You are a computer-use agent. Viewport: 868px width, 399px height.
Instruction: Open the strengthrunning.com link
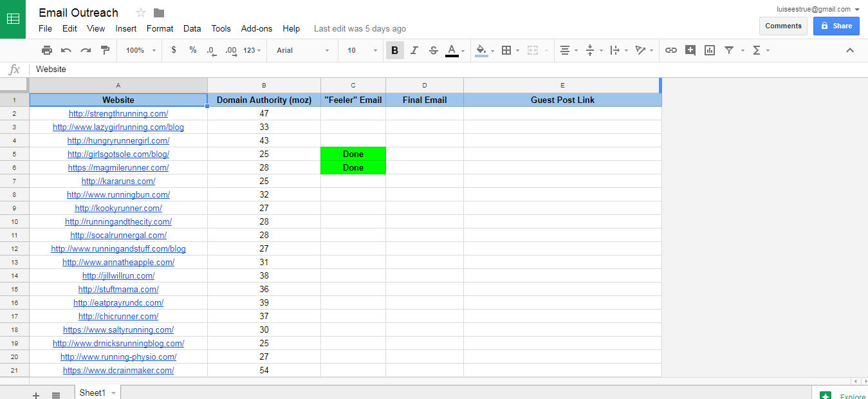tap(118, 114)
